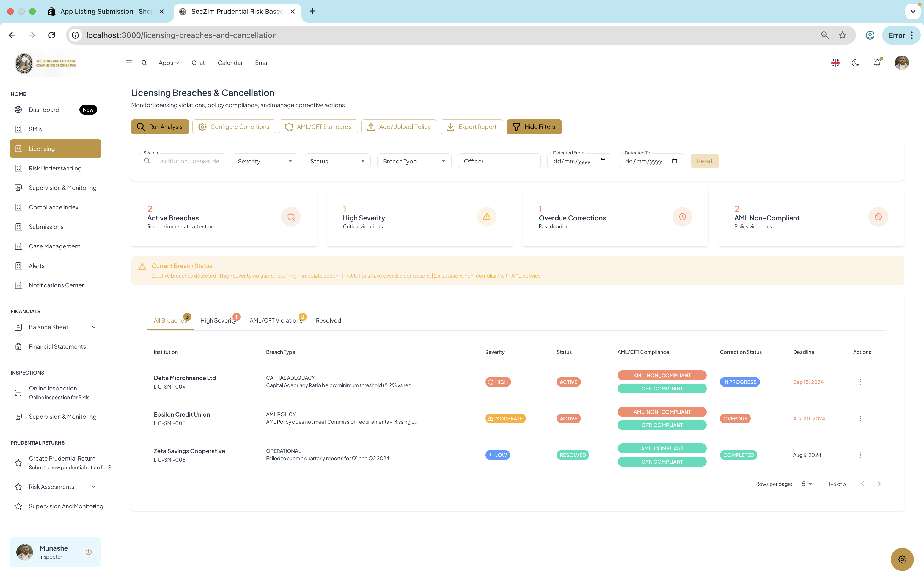924x577 pixels.
Task: Click the header search magnifier icon
Action: 144,63
